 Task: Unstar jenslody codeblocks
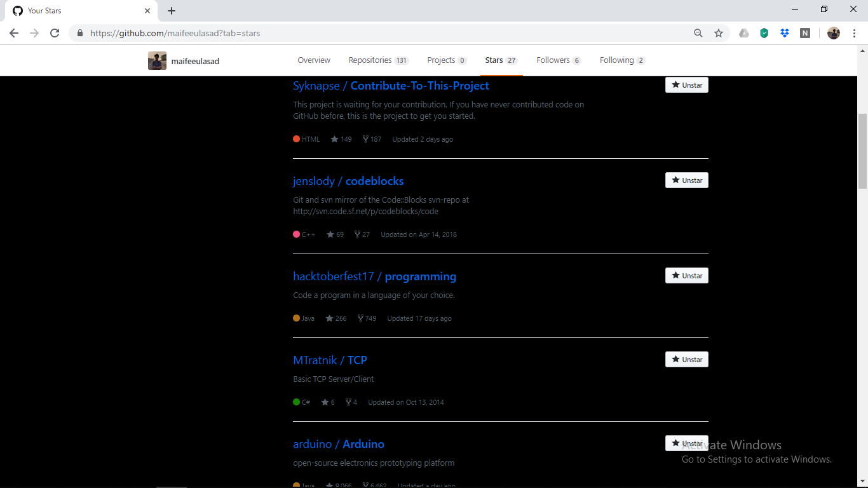(687, 180)
